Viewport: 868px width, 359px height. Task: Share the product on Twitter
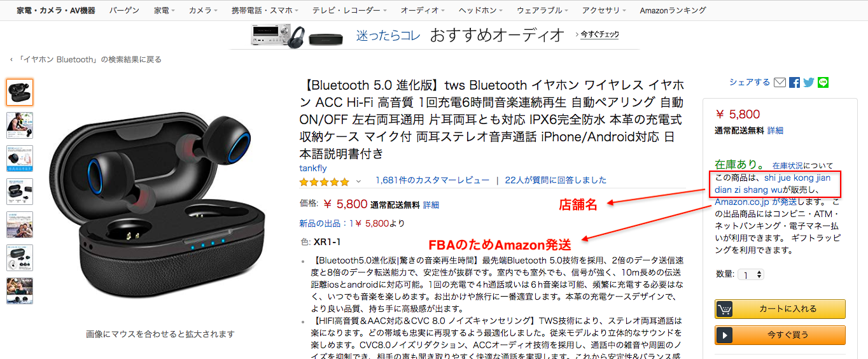(809, 82)
